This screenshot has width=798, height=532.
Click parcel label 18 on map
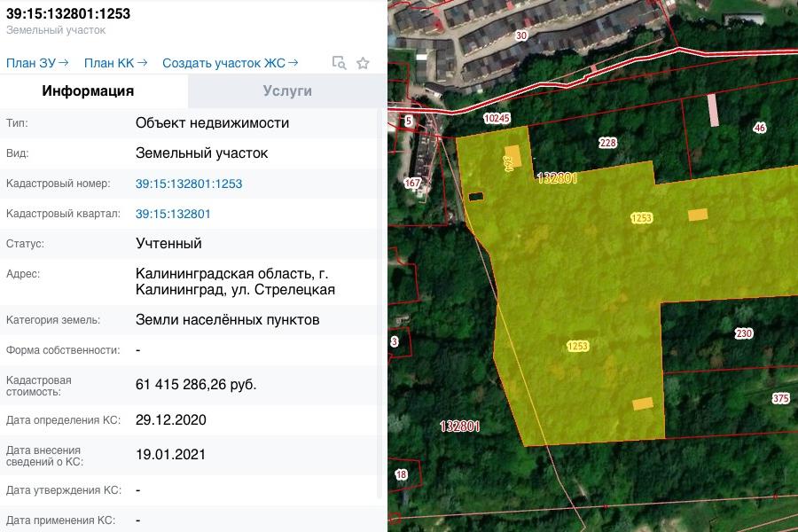(401, 475)
